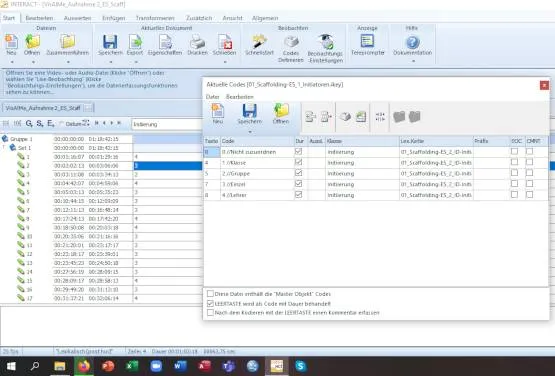
Task: Click the Code column header
Action: 257,141
